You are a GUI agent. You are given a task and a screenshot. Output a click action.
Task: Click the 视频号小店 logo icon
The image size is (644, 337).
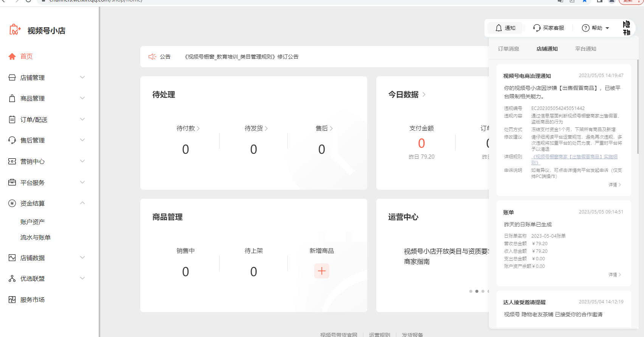coord(15,30)
